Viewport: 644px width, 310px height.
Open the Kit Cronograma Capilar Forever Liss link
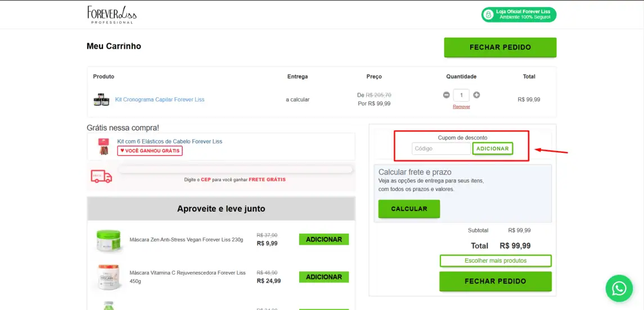(x=160, y=99)
